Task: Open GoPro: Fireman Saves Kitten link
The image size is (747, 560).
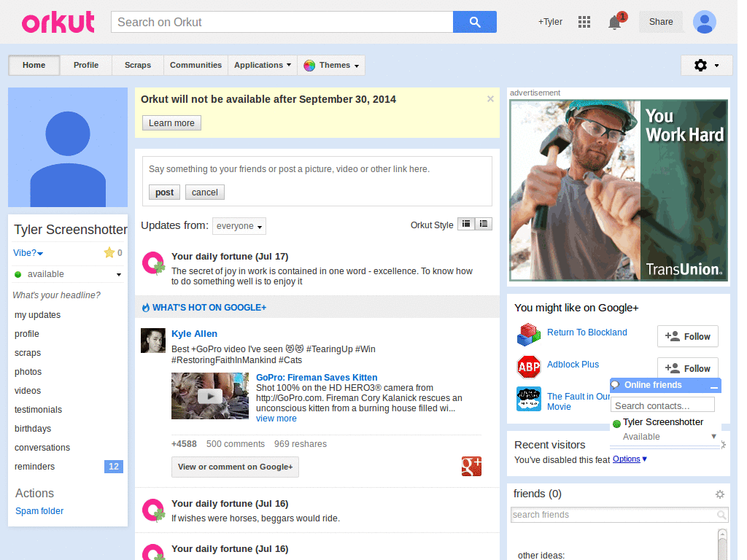Action: tap(317, 378)
